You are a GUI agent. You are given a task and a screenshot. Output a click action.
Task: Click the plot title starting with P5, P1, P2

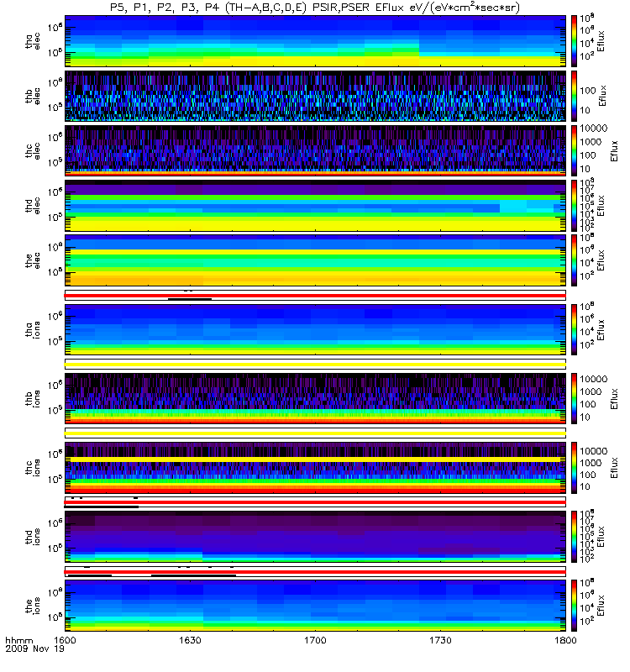315,8
